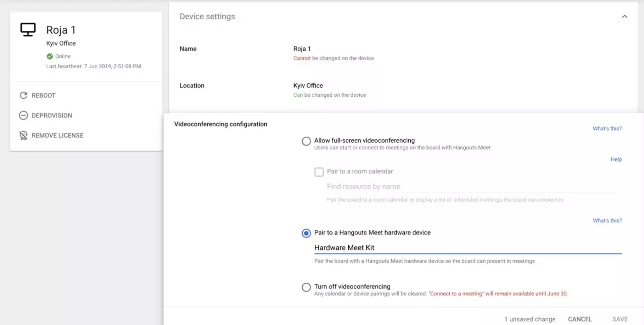Screen dimensions: 644x325
Task: Open What's this link above Hangouts Meet pairing
Action: tap(607, 220)
